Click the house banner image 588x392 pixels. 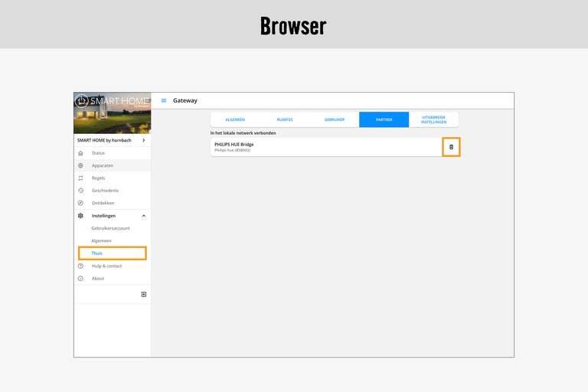(112, 113)
